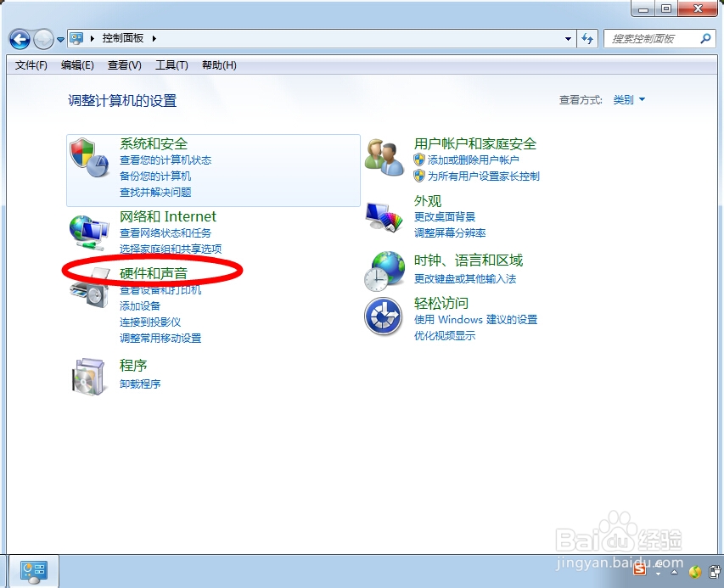
Task: Click 更改桌面背景 link
Action: point(444,216)
